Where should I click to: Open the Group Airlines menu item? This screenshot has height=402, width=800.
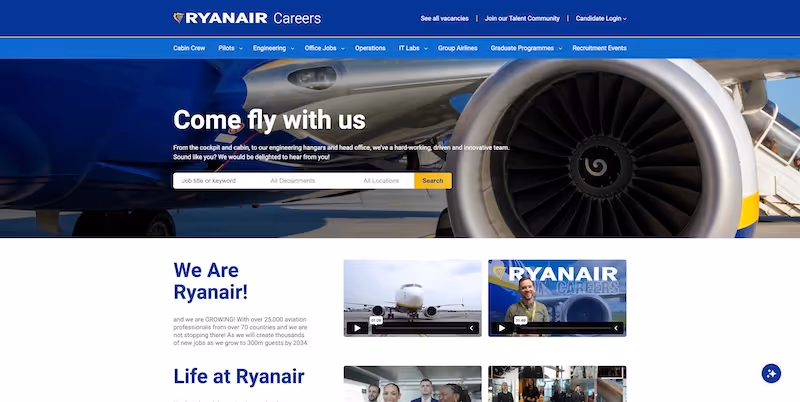[x=457, y=48]
